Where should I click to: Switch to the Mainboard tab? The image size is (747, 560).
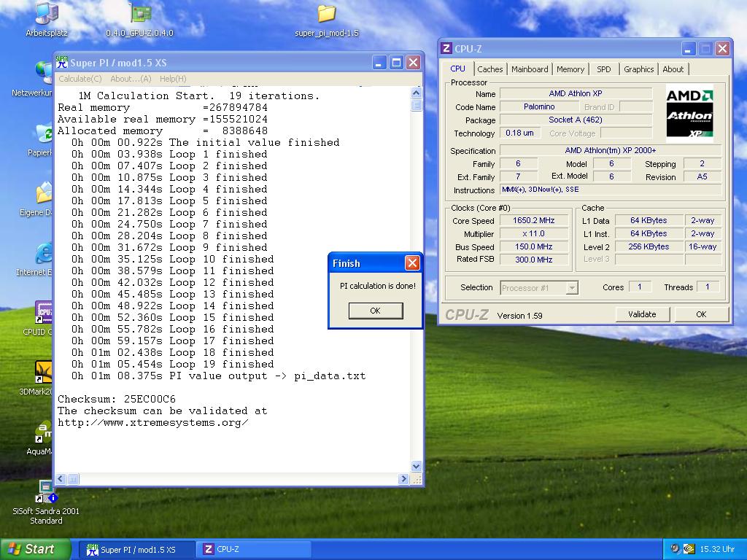[x=530, y=69]
